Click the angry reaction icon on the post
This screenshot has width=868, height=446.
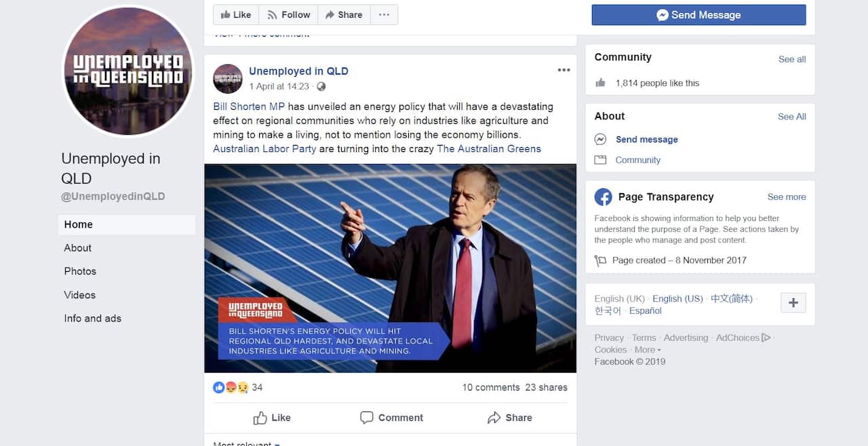229,387
